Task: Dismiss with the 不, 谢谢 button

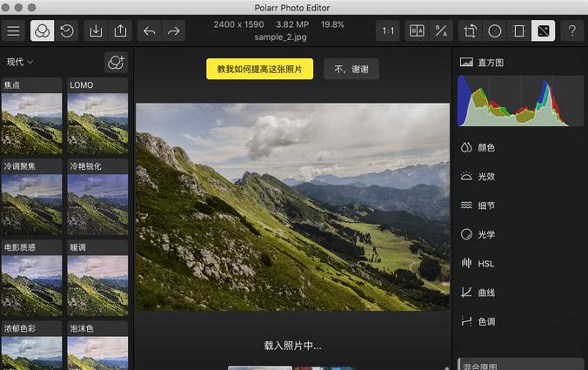Action: (351, 69)
